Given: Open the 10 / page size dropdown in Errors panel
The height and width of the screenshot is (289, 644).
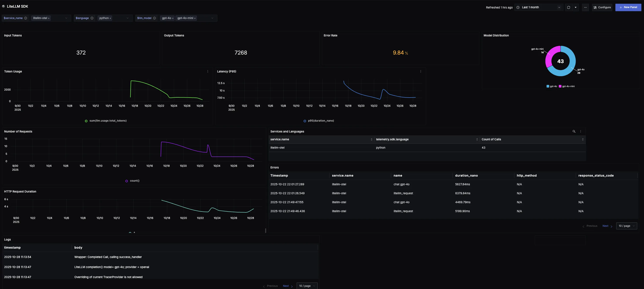Looking at the screenshot, I should [x=627, y=226].
